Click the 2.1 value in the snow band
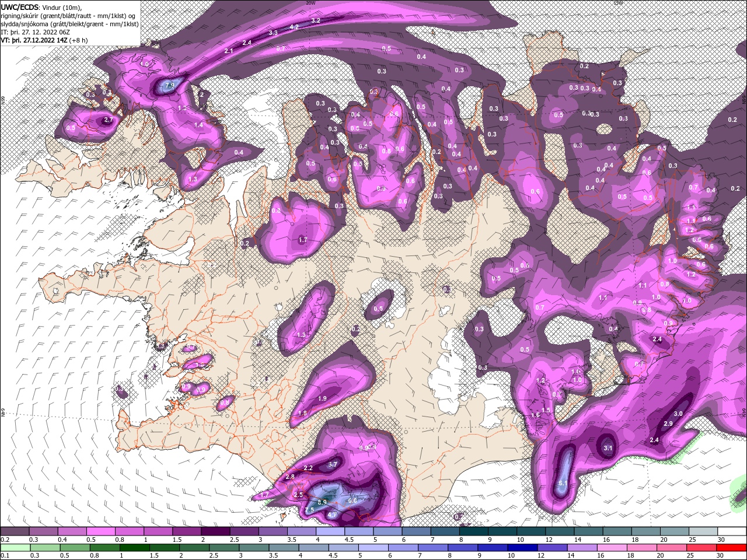The width and height of the screenshot is (747, 560). point(229,51)
